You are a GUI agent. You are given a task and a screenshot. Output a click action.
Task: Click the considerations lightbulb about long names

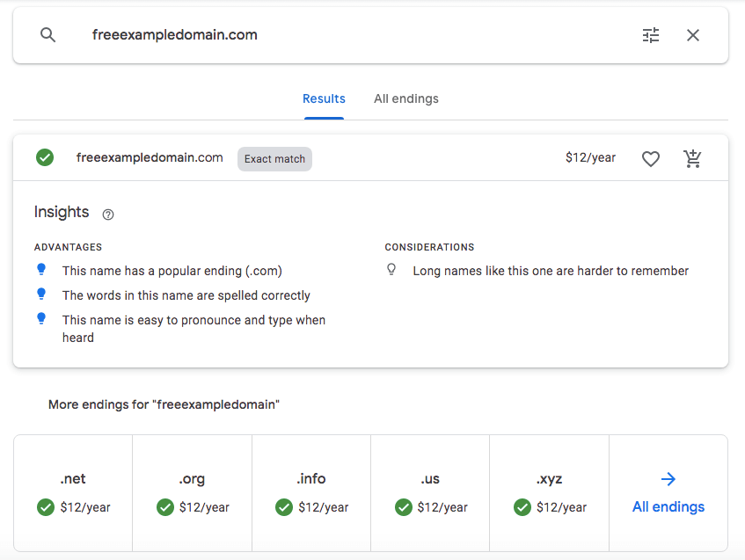tap(391, 269)
